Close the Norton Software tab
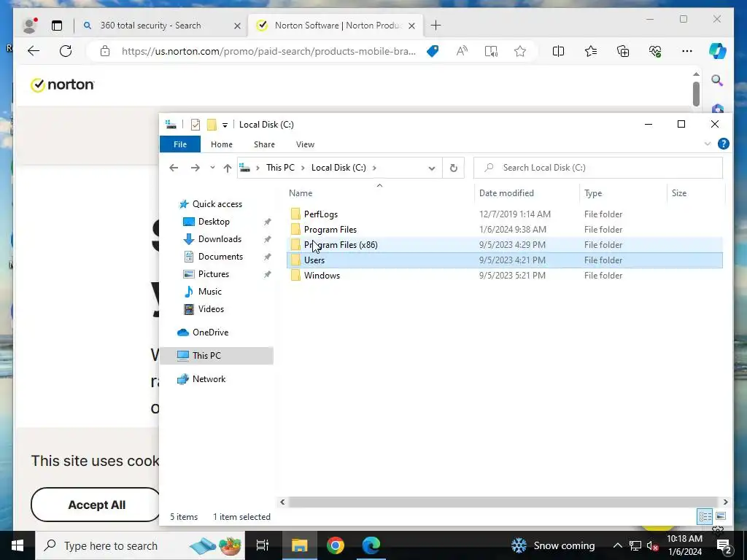The width and height of the screenshot is (747, 560). pos(412,26)
